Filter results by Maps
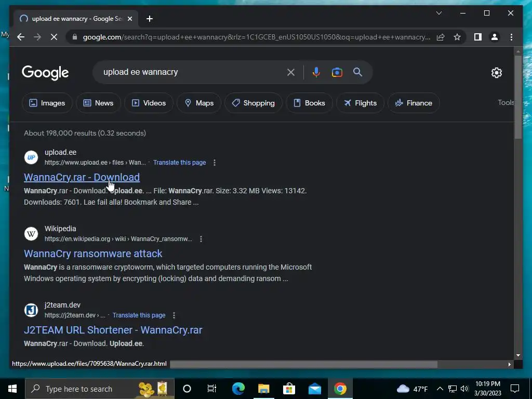 point(199,103)
